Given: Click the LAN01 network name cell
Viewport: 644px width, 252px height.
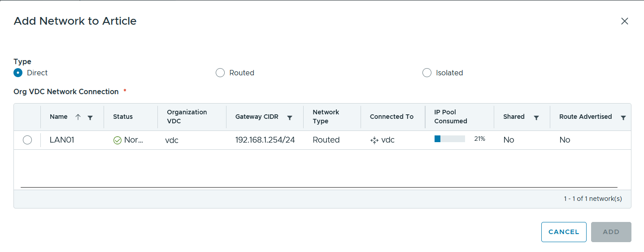Looking at the screenshot, I should 62,140.
